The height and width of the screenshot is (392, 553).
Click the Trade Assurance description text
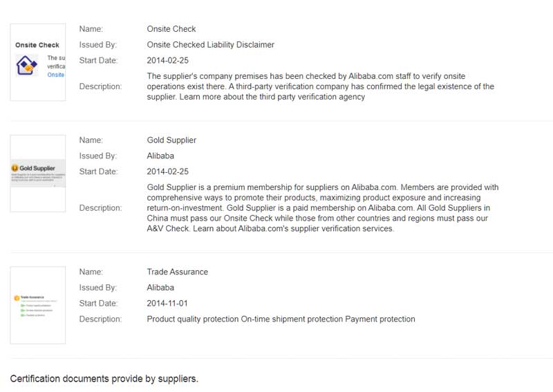click(x=281, y=319)
